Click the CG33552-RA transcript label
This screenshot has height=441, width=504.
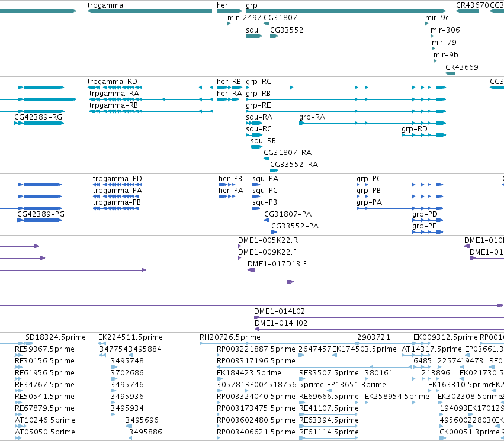(x=294, y=165)
